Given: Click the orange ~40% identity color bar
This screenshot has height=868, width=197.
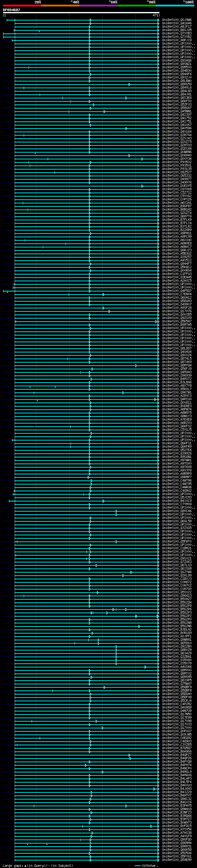Looking at the screenshot, I should 60,6.
